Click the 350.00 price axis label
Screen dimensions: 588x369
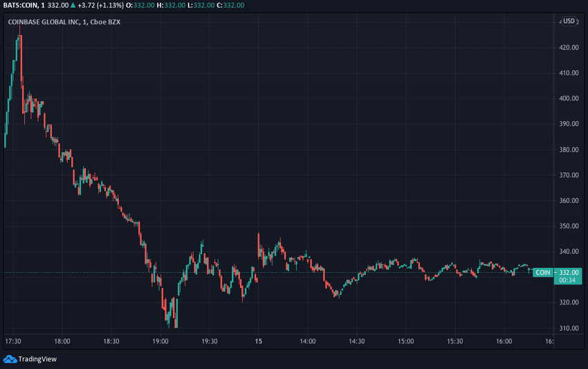tap(569, 226)
